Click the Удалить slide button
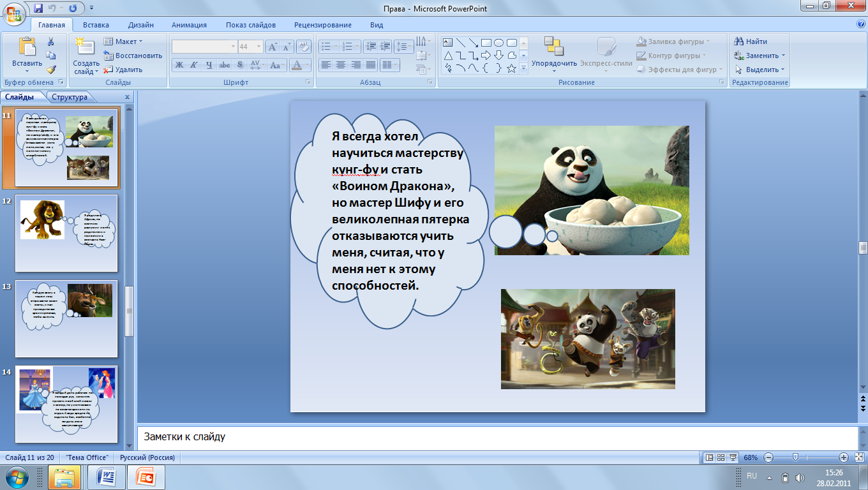The width and height of the screenshot is (868, 490). coord(123,70)
